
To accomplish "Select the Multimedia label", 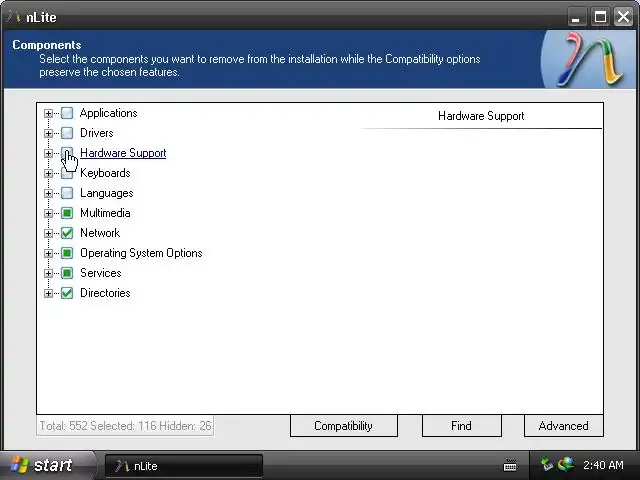I will (x=105, y=213).
